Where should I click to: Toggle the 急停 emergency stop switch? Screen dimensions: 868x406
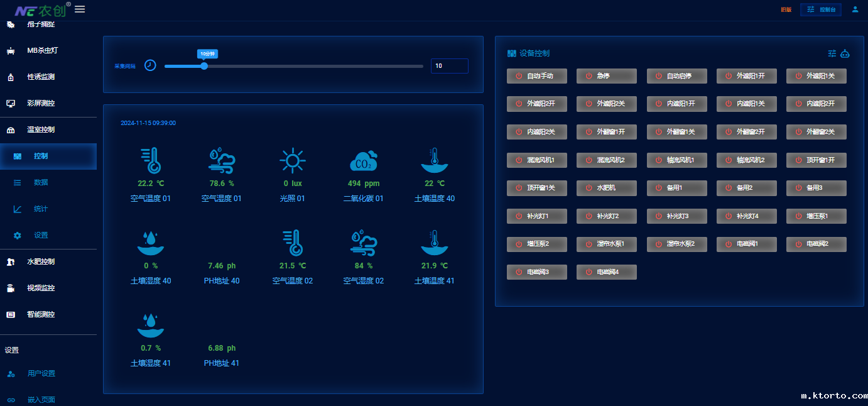(606, 76)
